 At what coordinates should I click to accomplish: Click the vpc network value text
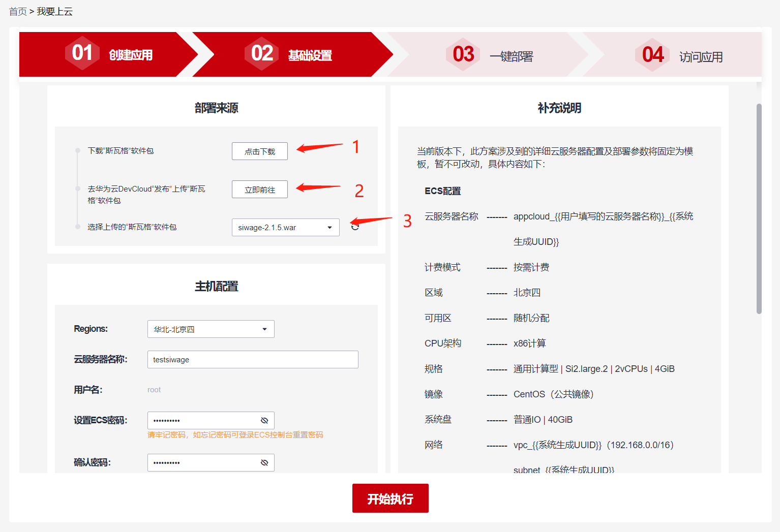point(593,445)
